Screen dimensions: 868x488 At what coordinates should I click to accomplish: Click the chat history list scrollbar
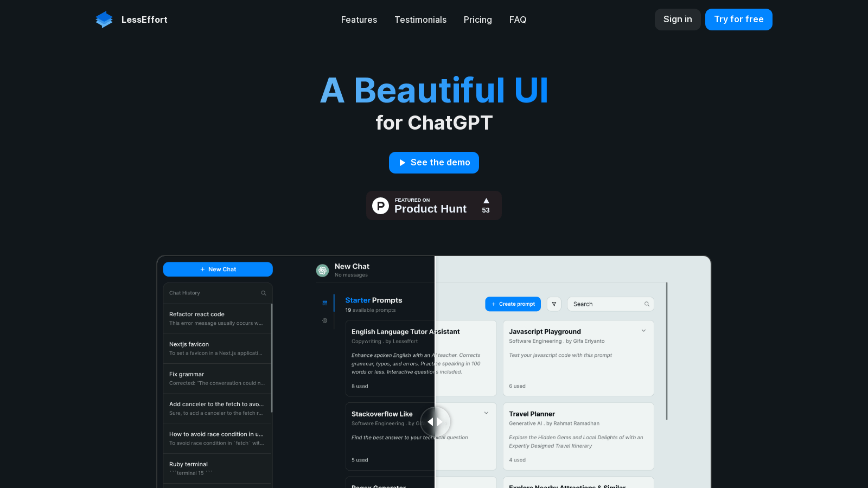272,358
